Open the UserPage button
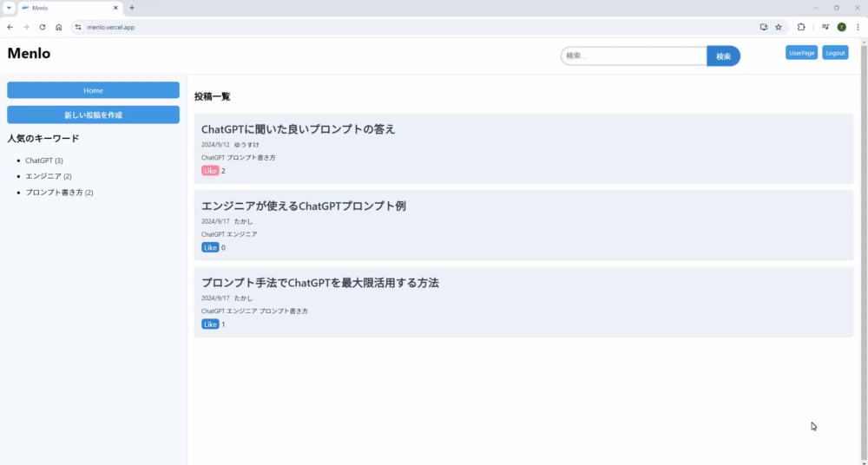This screenshot has height=465, width=868. [801, 53]
